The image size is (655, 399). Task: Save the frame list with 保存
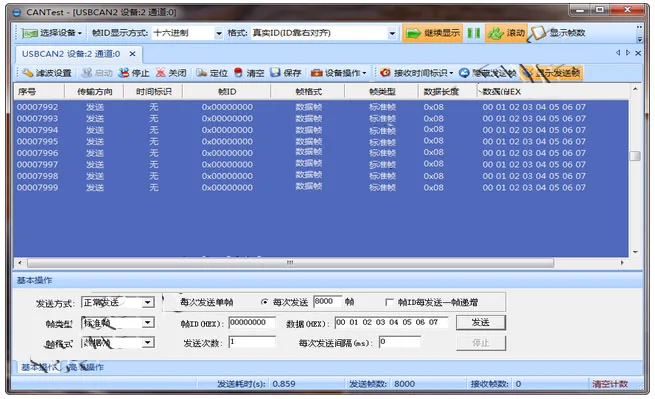tap(286, 73)
